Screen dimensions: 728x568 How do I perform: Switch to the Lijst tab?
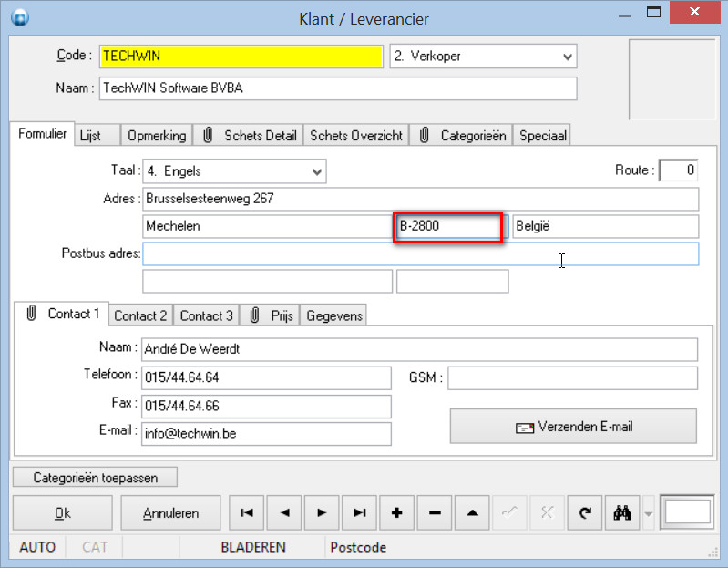click(97, 136)
